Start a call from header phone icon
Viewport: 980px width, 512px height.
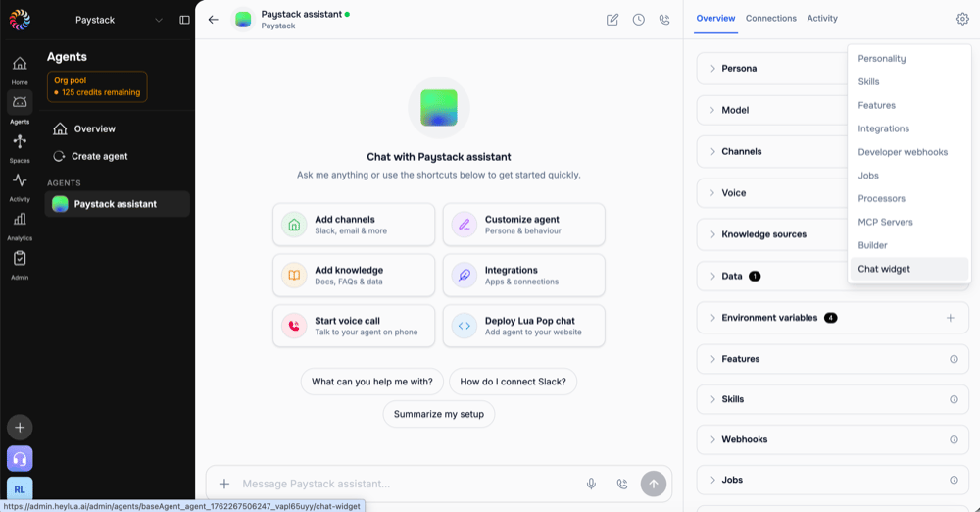pos(664,20)
